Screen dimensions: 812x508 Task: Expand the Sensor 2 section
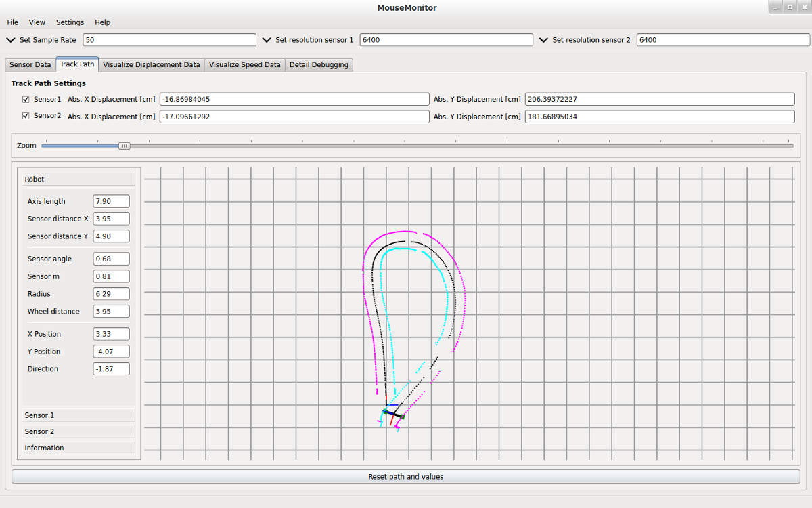click(x=78, y=431)
